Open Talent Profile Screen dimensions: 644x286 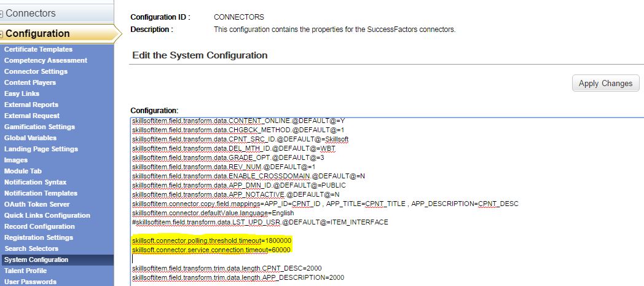pos(25,271)
